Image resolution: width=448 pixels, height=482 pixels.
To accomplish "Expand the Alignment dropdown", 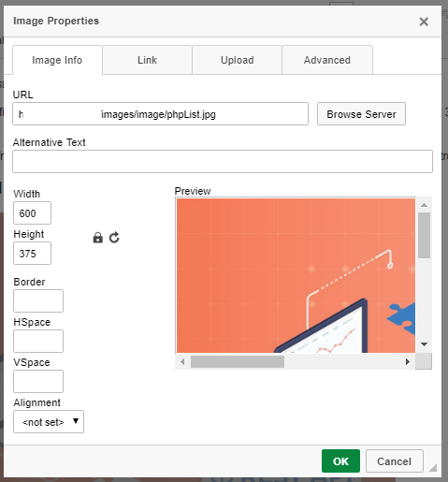I will pyautogui.click(x=49, y=421).
